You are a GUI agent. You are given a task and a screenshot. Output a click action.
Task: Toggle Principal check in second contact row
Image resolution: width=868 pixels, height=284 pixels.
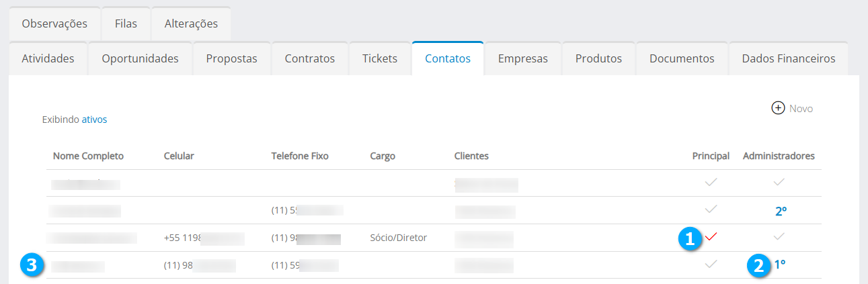click(x=711, y=209)
